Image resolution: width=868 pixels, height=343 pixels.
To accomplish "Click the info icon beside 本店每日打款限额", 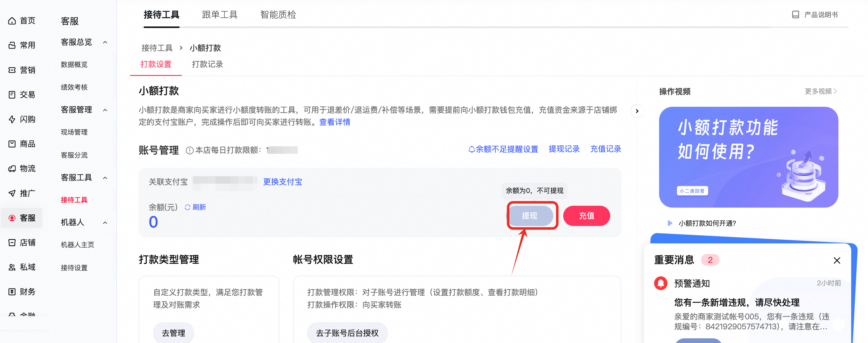I will [x=190, y=151].
